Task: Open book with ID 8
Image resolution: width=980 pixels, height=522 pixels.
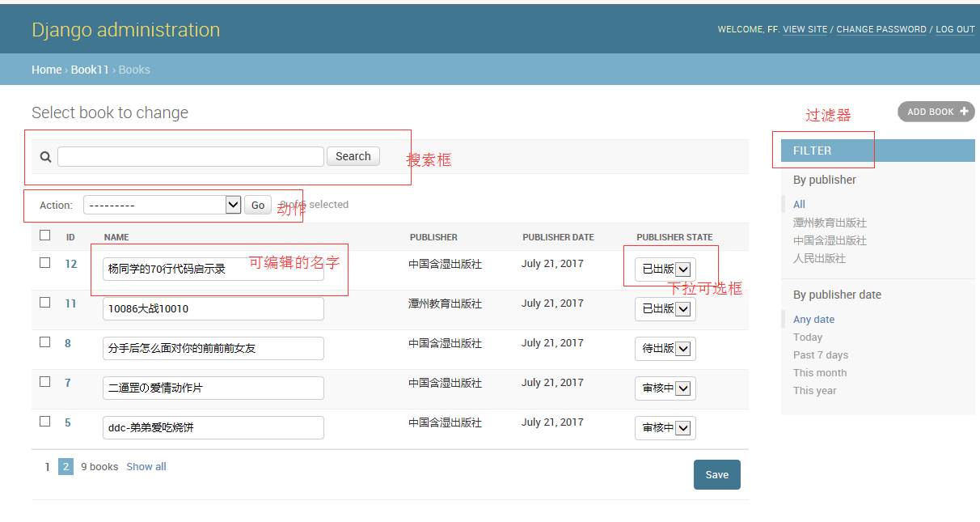Action: [68, 343]
